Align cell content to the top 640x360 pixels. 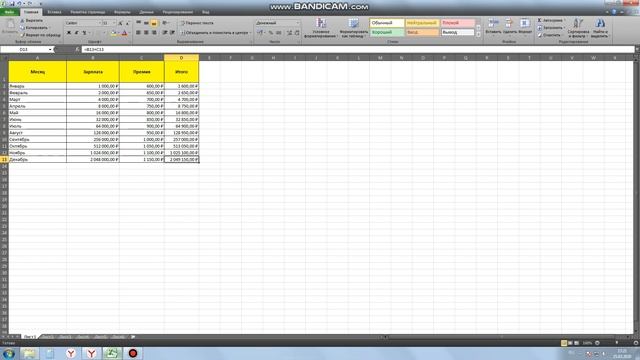tap(138, 23)
